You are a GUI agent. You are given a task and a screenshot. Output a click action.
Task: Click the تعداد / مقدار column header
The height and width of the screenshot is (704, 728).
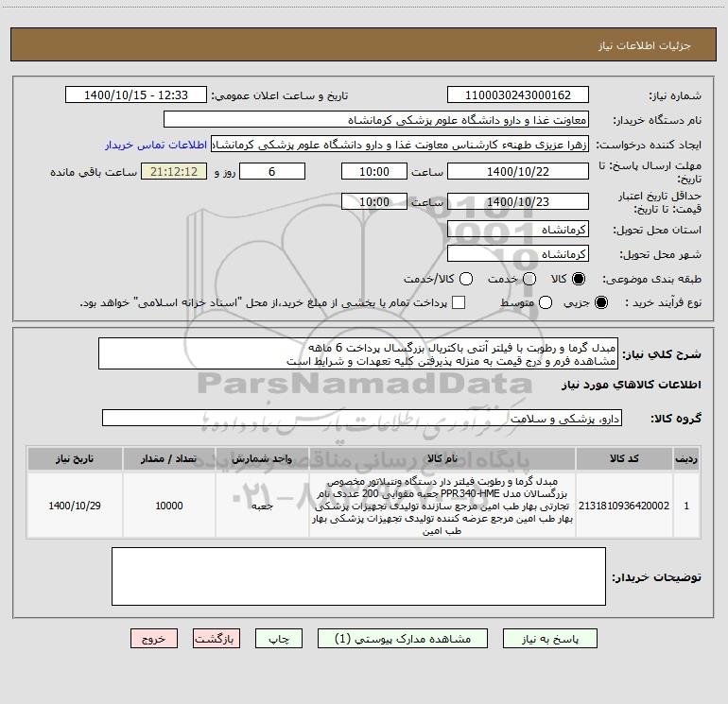tap(169, 459)
